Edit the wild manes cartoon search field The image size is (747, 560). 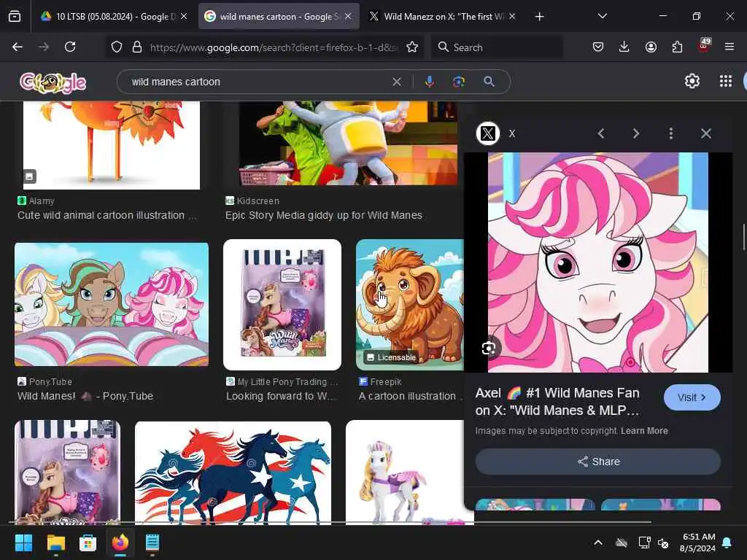[x=258, y=82]
